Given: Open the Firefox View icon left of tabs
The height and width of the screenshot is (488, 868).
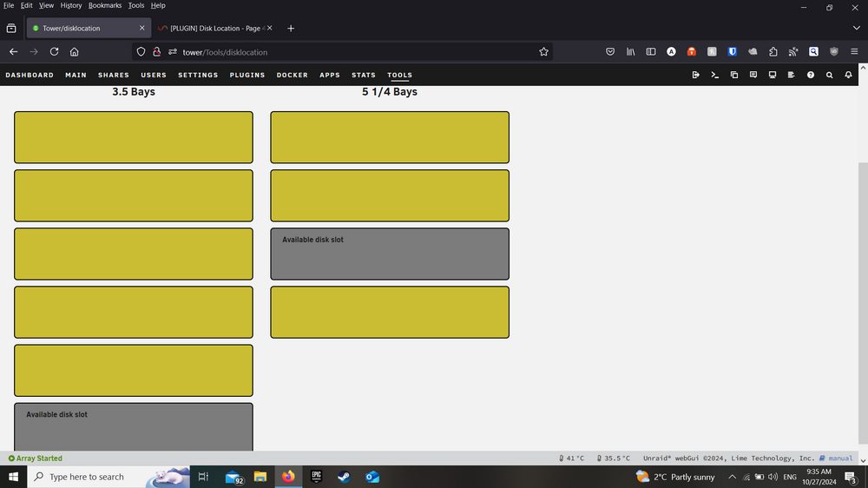Looking at the screenshot, I should pos(11,29).
